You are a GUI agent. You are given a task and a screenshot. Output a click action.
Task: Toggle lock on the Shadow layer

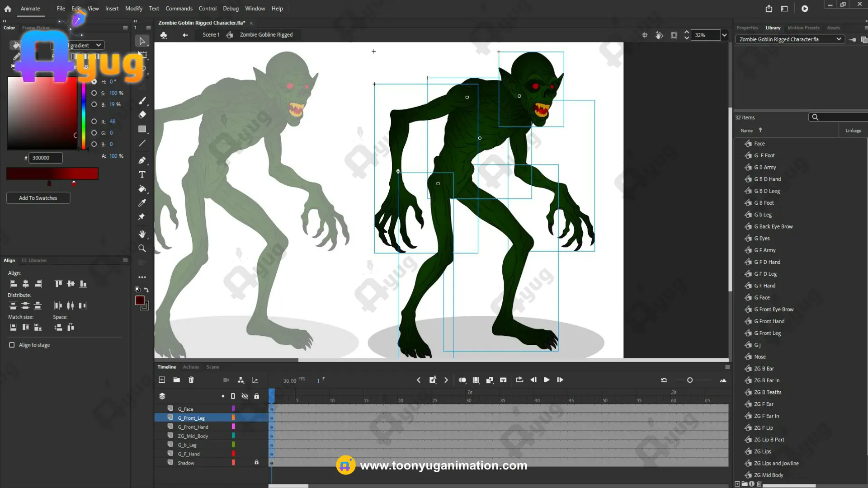(x=256, y=462)
